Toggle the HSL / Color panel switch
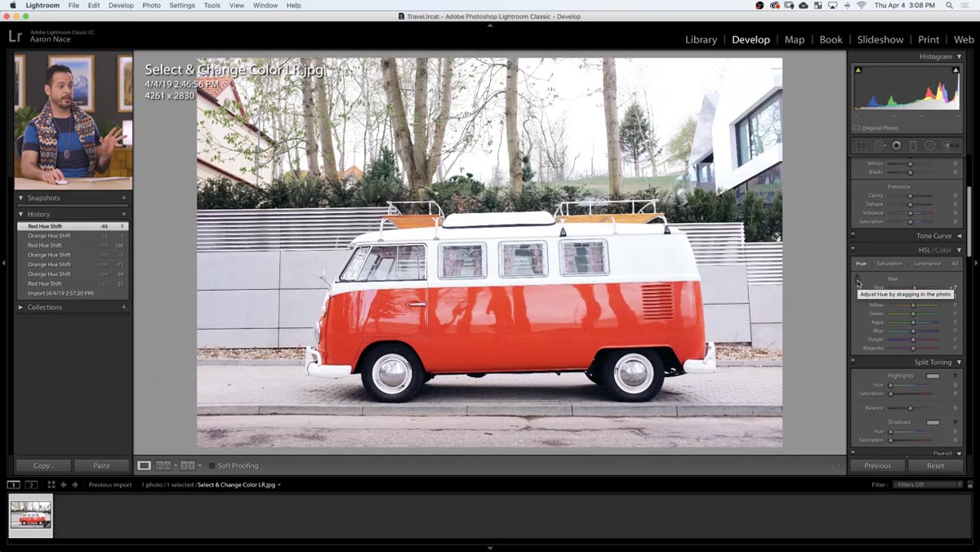The height and width of the screenshot is (552, 980). click(x=853, y=250)
